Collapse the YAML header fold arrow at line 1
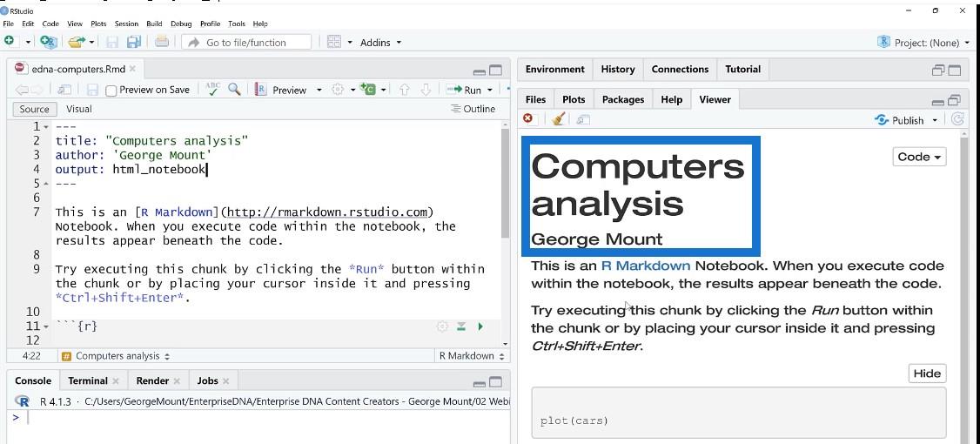Viewport: 980px width, 444px height. (46, 127)
